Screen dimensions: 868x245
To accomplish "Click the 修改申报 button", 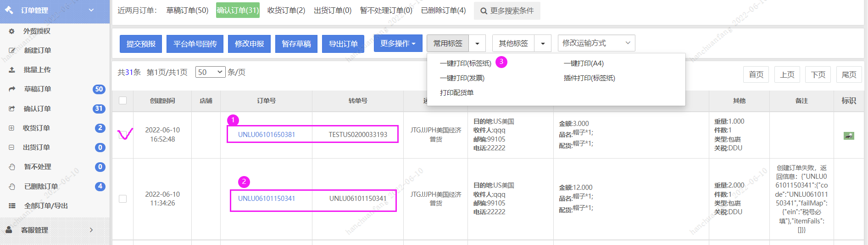I will coord(249,44).
